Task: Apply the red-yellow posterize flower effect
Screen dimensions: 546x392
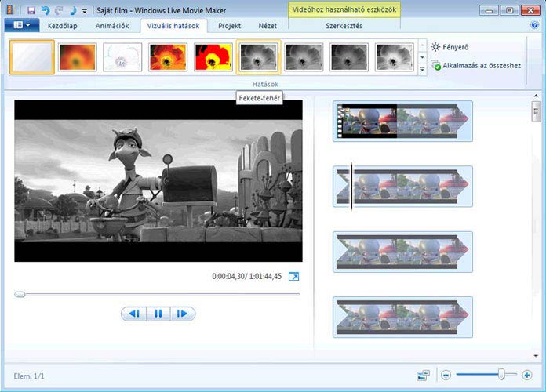Action: pyautogui.click(x=213, y=57)
